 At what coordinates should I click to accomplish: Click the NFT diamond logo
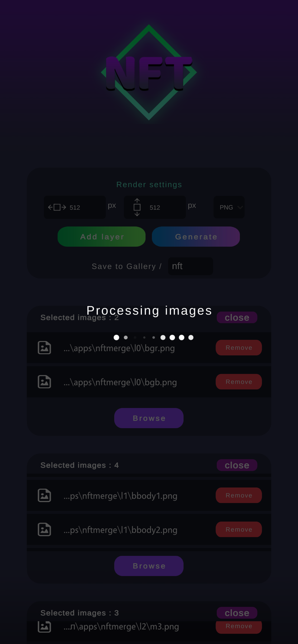click(x=149, y=72)
